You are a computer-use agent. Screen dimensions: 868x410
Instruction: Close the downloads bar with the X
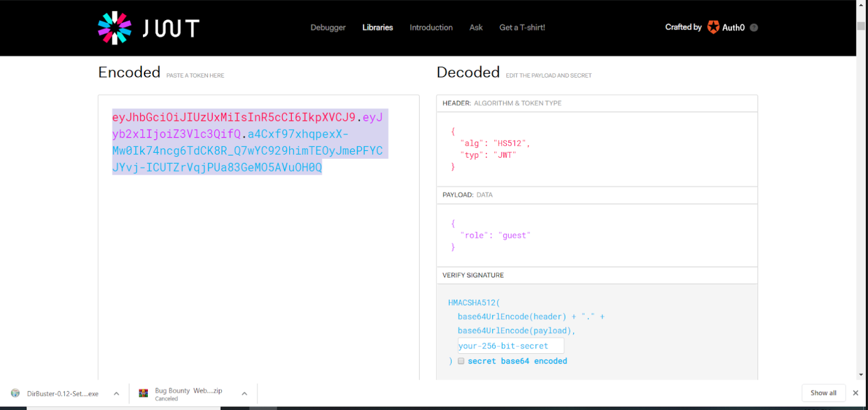point(855,393)
